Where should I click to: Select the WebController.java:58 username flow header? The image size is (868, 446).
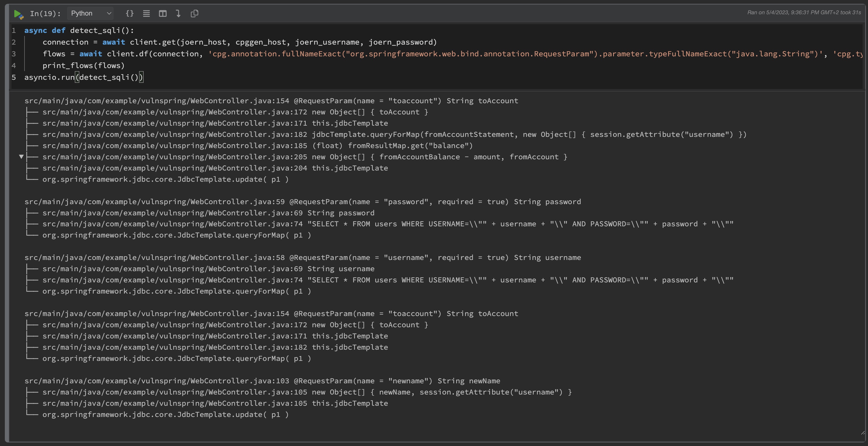[302, 257]
